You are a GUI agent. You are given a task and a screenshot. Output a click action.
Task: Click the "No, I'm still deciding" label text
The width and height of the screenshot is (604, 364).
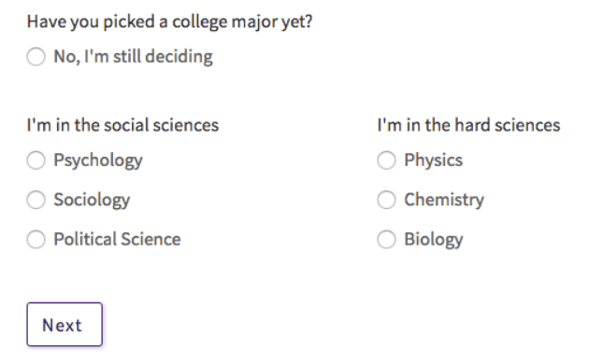pyautogui.click(x=133, y=57)
